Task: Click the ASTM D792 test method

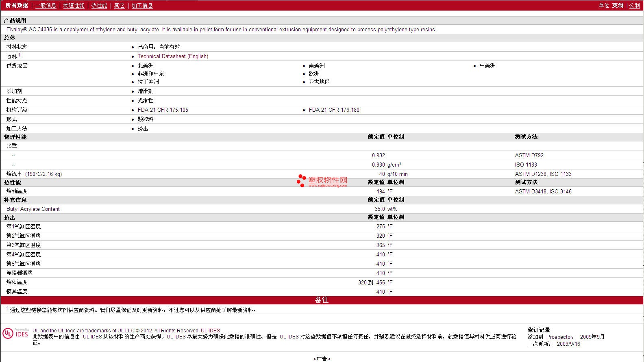Action: (529, 156)
